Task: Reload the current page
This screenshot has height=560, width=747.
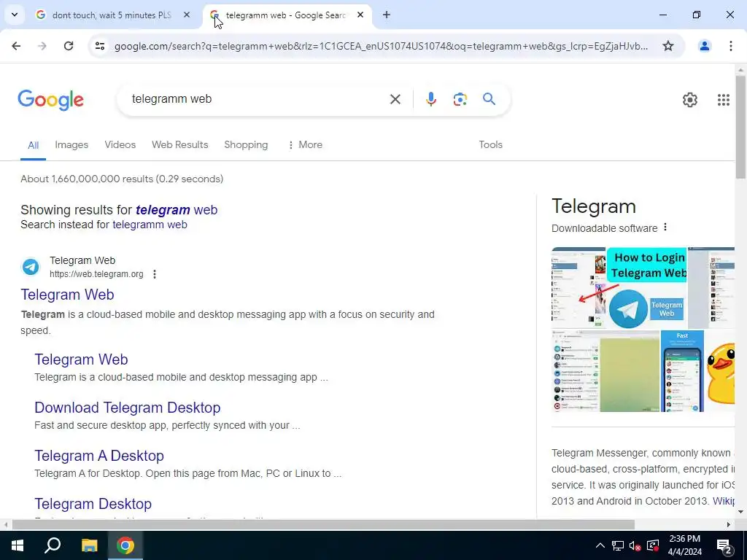Action: 69,46
